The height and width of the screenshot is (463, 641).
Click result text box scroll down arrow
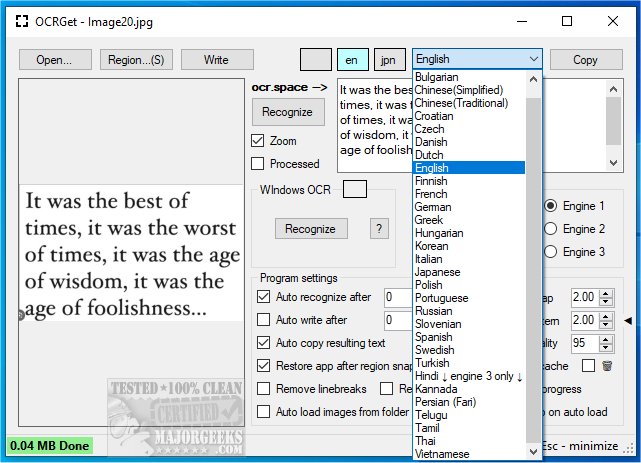[613, 163]
